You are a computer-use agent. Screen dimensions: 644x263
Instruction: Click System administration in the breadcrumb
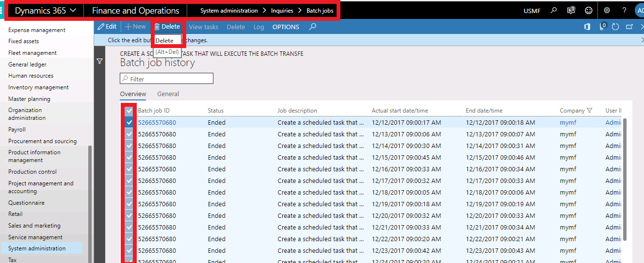click(229, 11)
